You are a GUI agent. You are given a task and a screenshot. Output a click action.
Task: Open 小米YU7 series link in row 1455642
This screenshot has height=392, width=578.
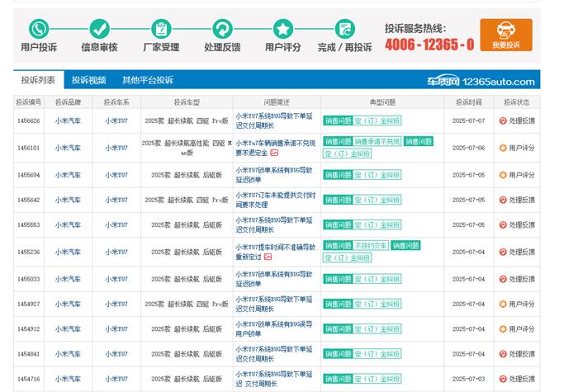[116, 200]
